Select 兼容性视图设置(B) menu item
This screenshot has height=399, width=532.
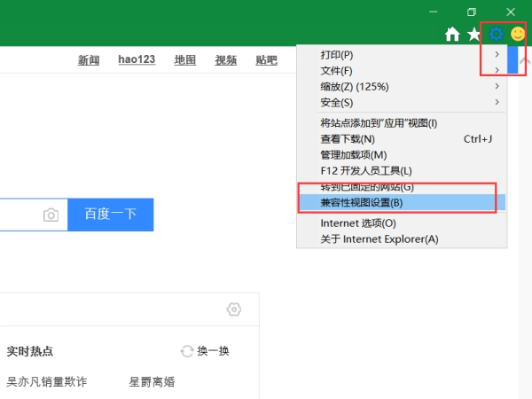click(x=399, y=203)
